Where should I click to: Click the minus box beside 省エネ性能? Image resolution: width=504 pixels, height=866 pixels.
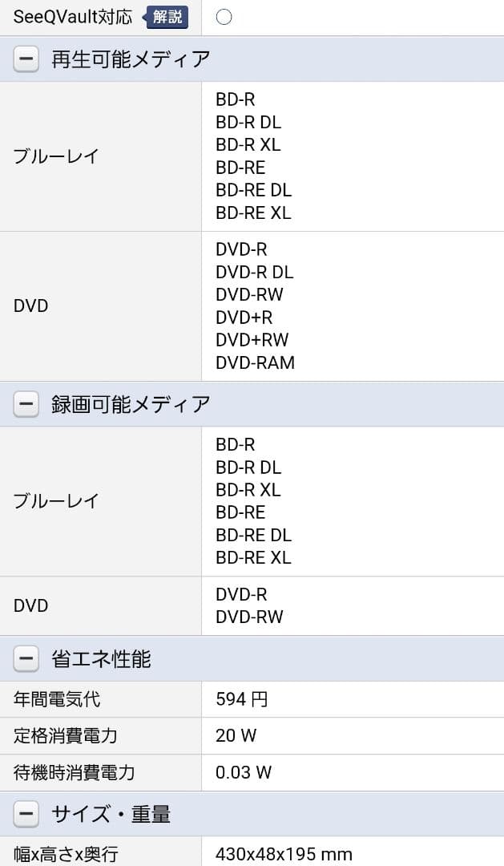[26, 658]
